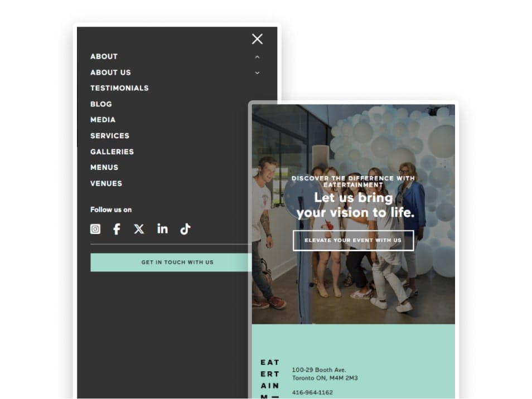Open the SERVICES menu item
The height and width of the screenshot is (399, 532).
(x=110, y=135)
